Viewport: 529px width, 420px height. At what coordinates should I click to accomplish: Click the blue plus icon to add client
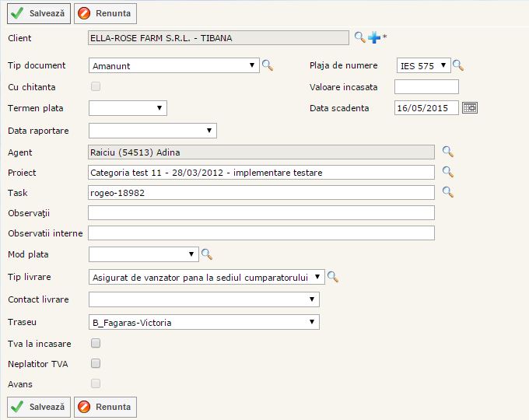374,37
